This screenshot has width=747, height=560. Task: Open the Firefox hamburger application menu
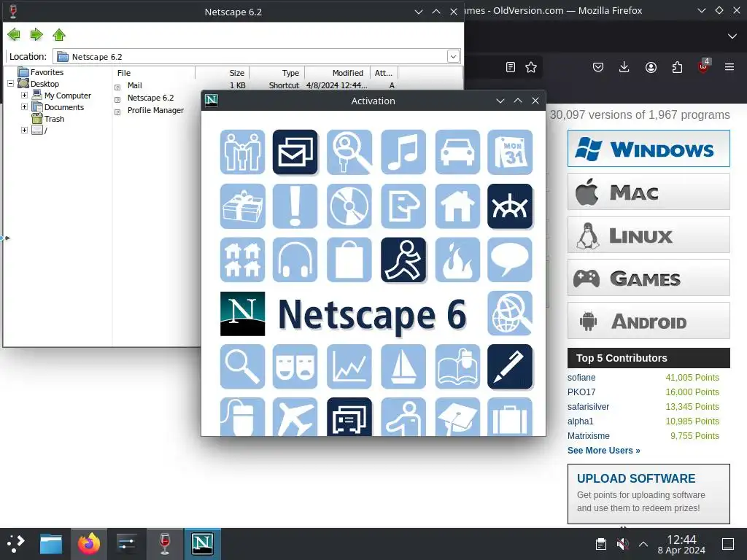click(x=729, y=67)
